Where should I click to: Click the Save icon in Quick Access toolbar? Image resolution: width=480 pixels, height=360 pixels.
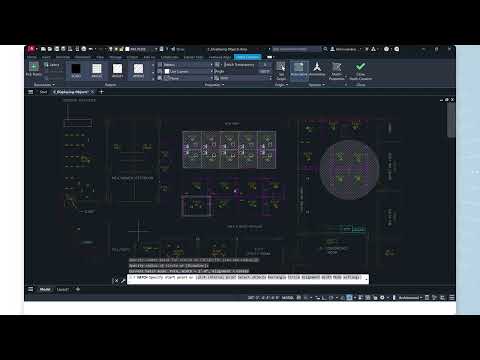pos(57,49)
